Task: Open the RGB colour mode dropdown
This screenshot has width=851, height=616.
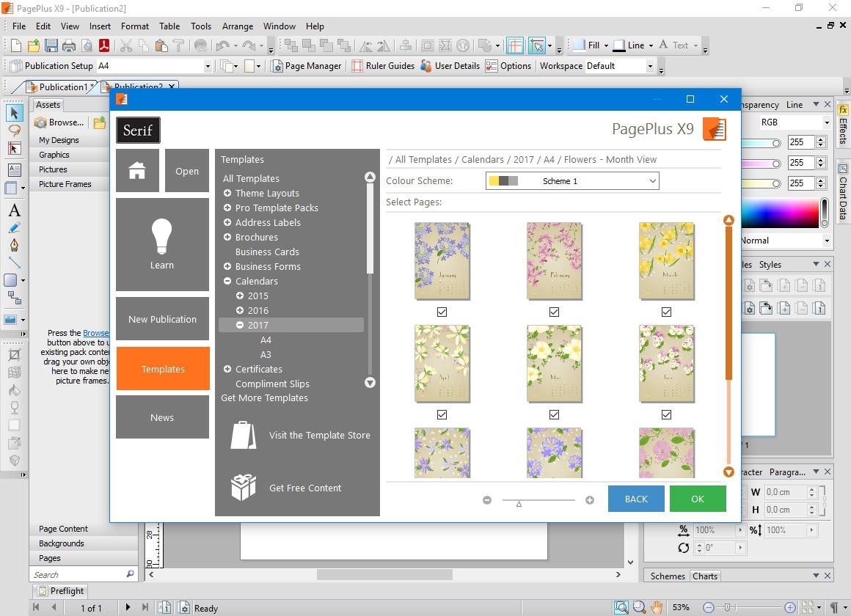Action: pyautogui.click(x=827, y=122)
